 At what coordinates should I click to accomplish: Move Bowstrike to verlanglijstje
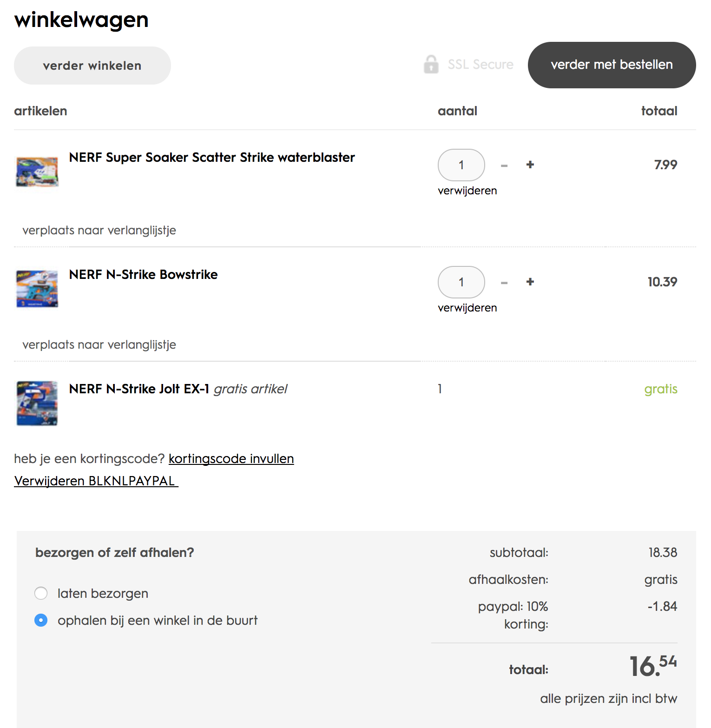click(x=99, y=344)
